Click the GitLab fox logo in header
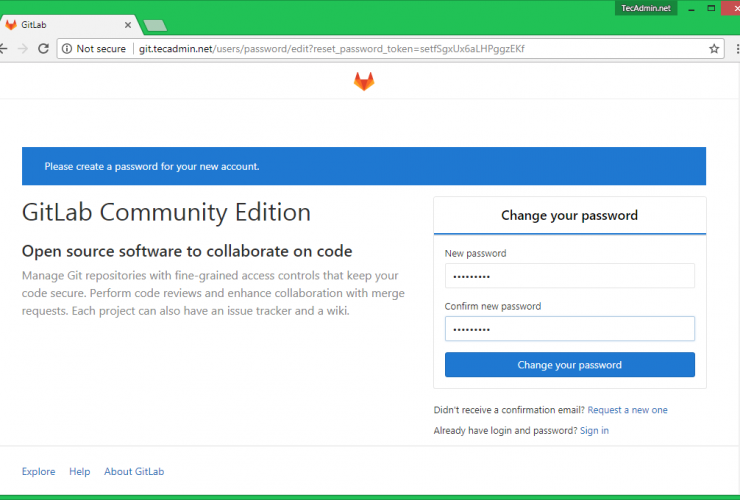The height and width of the screenshot is (500, 740). coord(364,82)
